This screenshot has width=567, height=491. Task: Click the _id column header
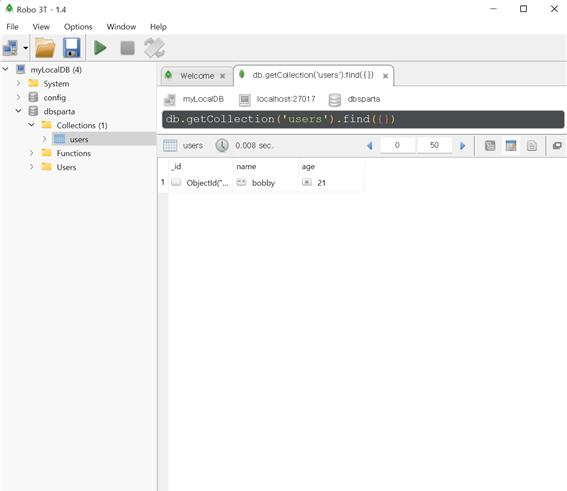tap(200, 167)
